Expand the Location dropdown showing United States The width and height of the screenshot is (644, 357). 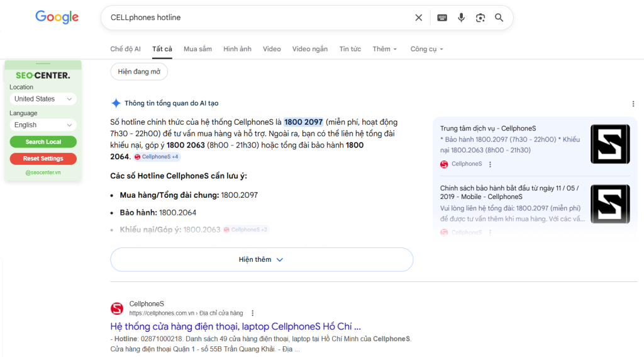[x=43, y=99]
